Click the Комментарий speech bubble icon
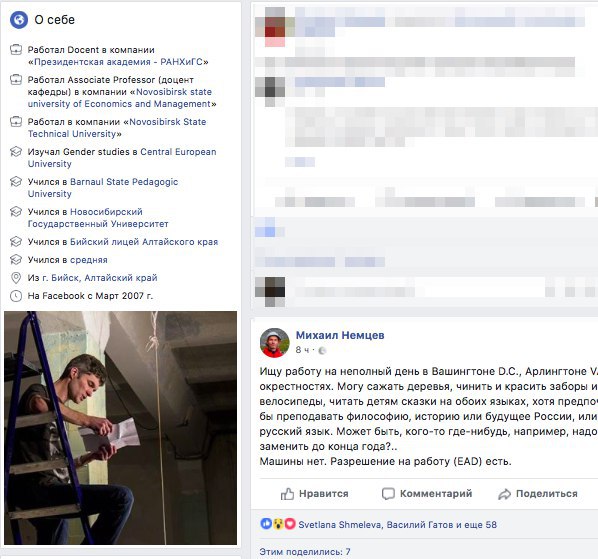This screenshot has height=559, width=598. click(388, 494)
